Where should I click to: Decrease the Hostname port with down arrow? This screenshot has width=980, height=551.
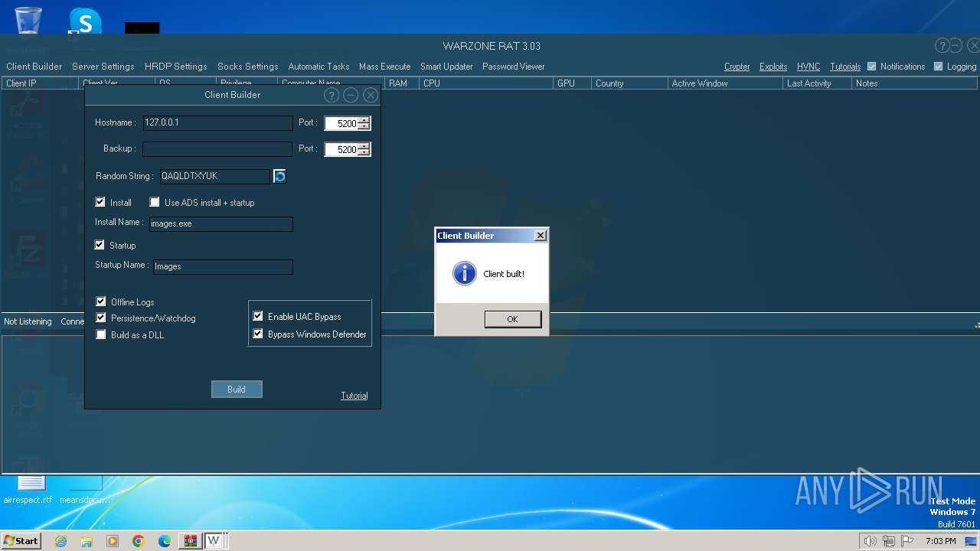click(364, 126)
